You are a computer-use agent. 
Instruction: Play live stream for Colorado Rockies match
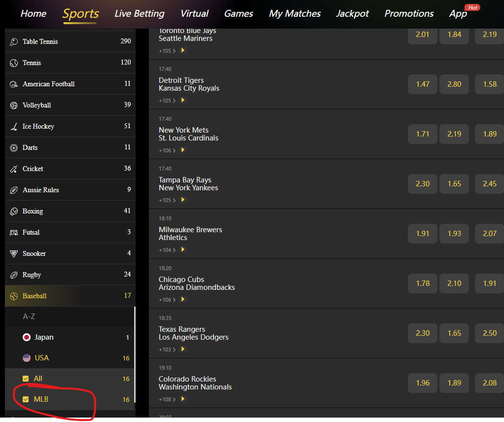point(182,399)
